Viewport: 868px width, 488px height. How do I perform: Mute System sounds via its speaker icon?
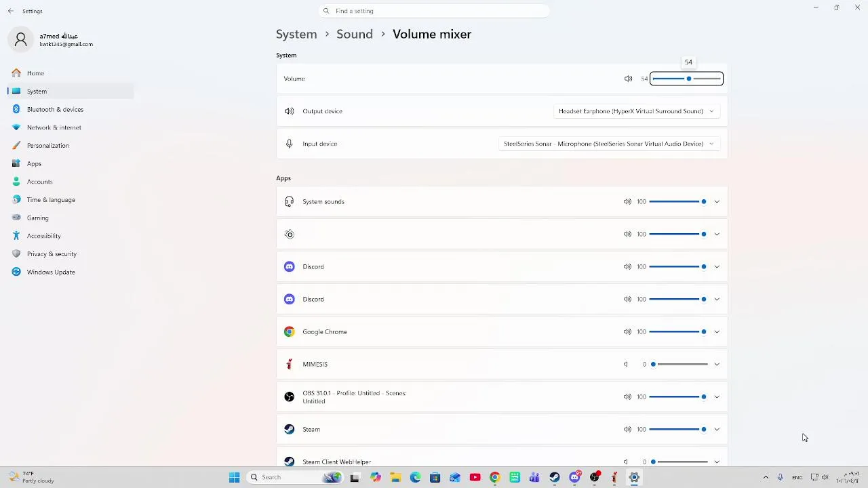click(627, 201)
